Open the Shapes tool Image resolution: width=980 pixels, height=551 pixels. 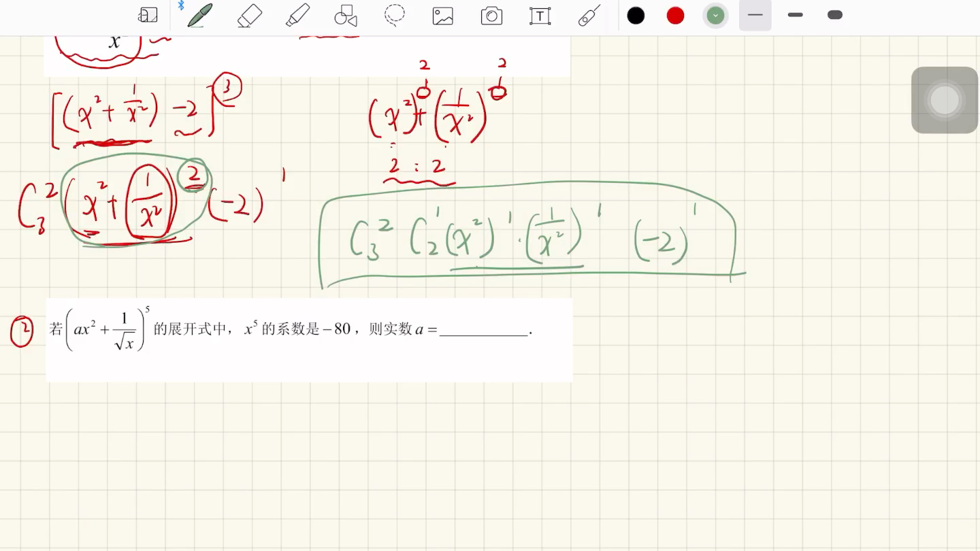click(345, 15)
